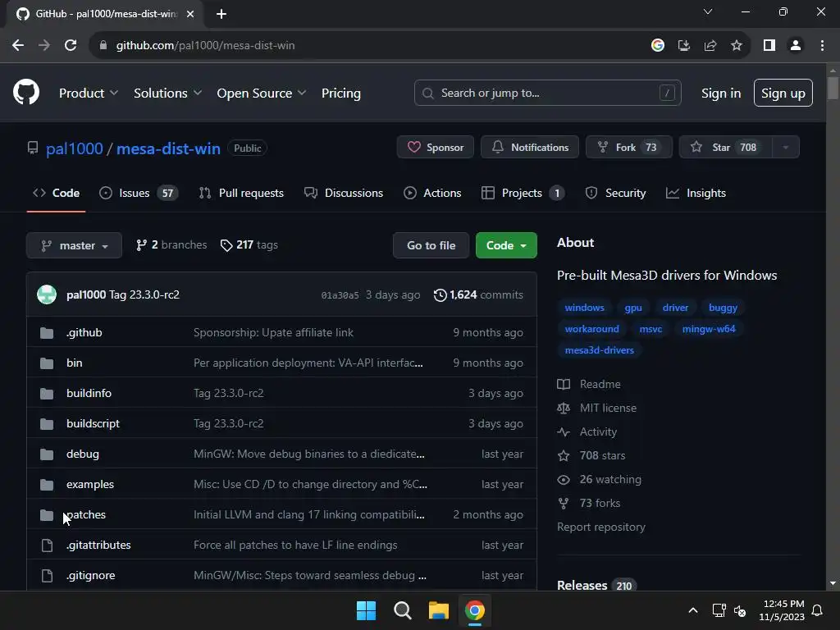840x630 pixels.
Task: Open a new browser tab with plus
Action: (x=221, y=14)
